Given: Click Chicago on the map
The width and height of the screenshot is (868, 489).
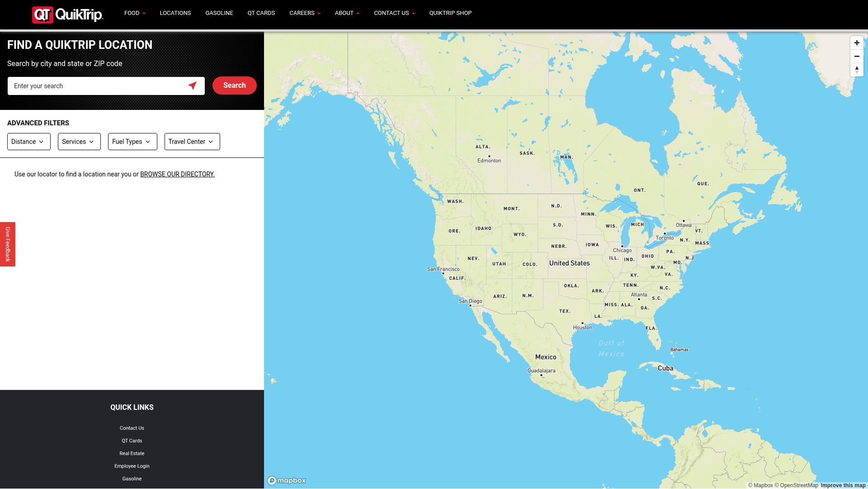Looking at the screenshot, I should pos(622,250).
